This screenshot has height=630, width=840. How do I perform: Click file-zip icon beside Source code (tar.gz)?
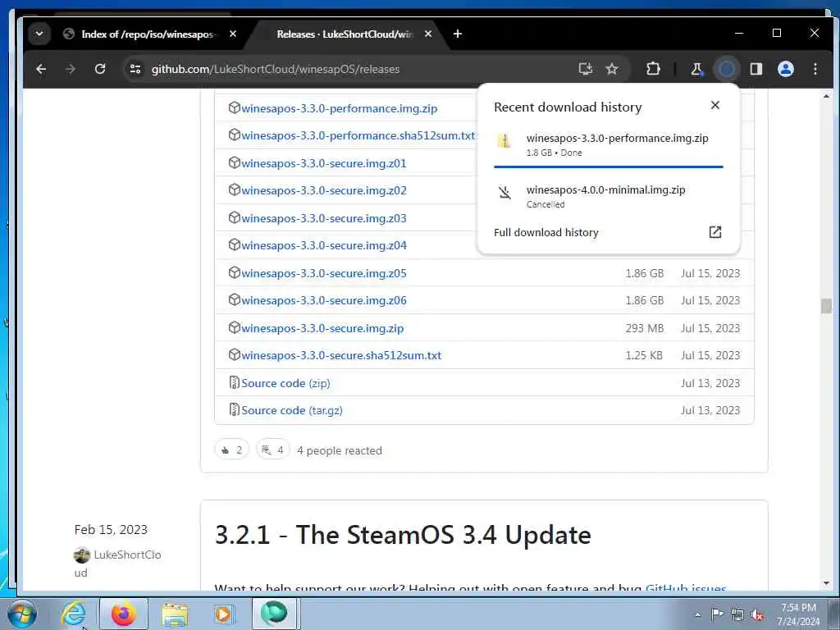pos(234,409)
